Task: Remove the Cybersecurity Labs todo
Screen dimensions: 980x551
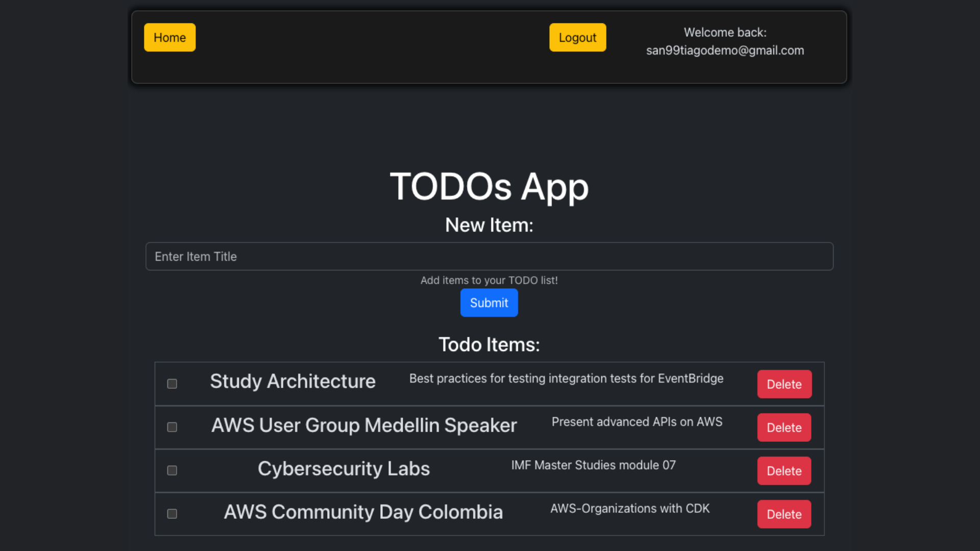Action: click(784, 471)
